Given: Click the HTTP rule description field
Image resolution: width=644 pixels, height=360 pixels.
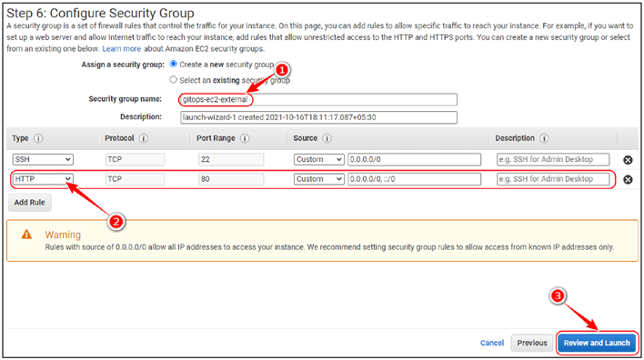Looking at the screenshot, I should pyautogui.click(x=553, y=179).
